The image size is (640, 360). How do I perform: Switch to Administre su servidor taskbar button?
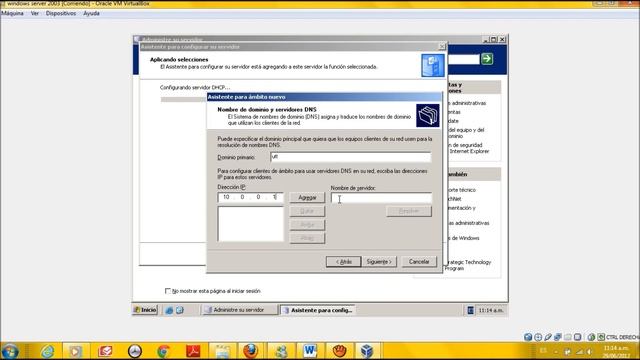[240, 310]
